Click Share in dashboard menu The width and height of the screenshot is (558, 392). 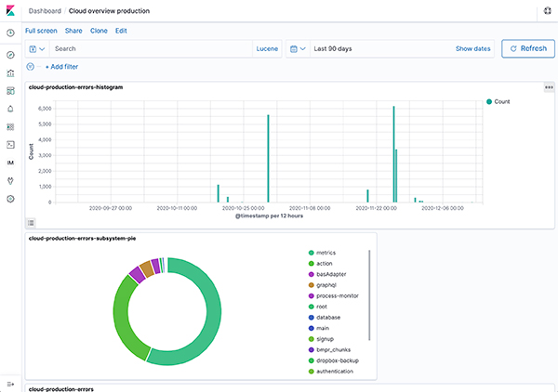(73, 31)
